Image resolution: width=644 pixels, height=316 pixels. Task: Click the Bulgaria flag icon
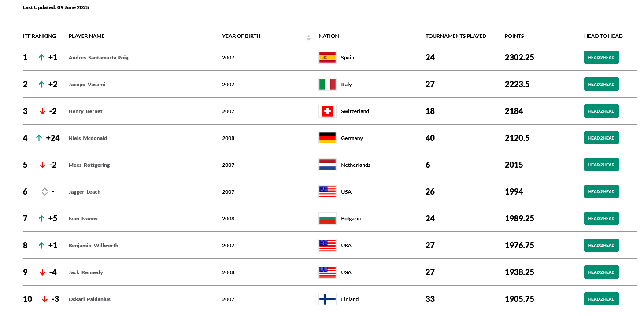pyautogui.click(x=327, y=219)
